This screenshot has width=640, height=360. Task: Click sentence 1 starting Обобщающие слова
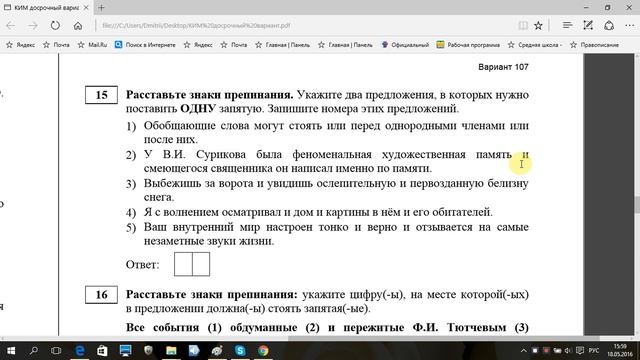tap(336, 132)
